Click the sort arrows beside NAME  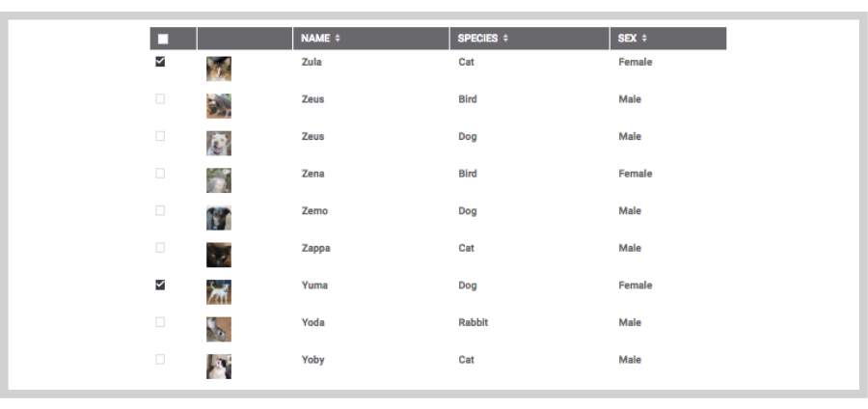(x=338, y=39)
